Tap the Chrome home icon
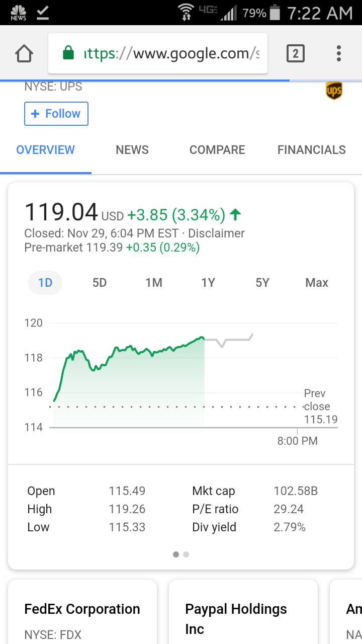The height and width of the screenshot is (644, 362). pyautogui.click(x=24, y=53)
